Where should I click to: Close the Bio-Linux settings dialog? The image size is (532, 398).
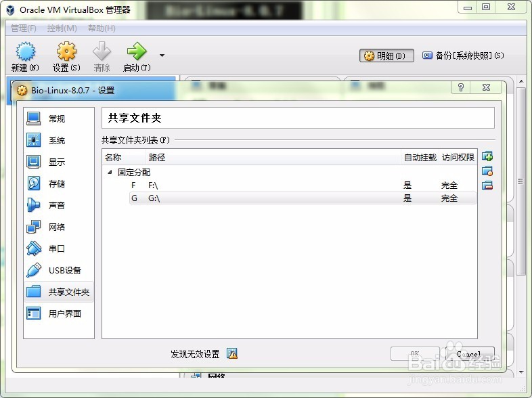486,87
